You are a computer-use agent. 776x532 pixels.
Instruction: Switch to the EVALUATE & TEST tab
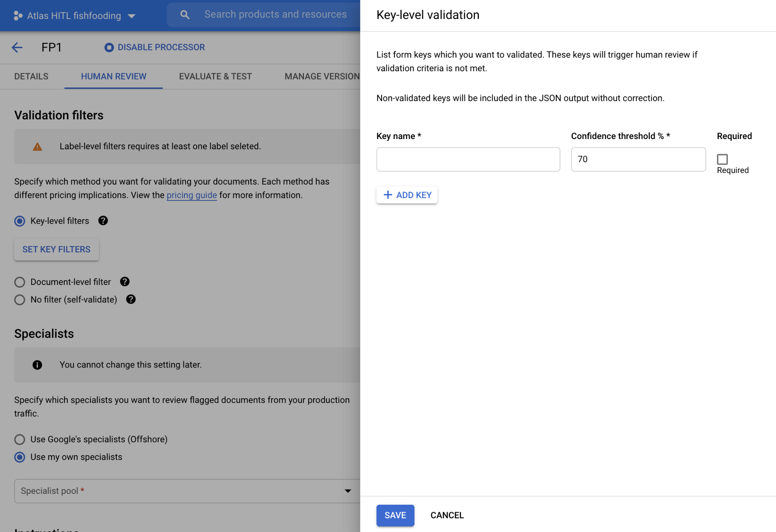coord(214,75)
